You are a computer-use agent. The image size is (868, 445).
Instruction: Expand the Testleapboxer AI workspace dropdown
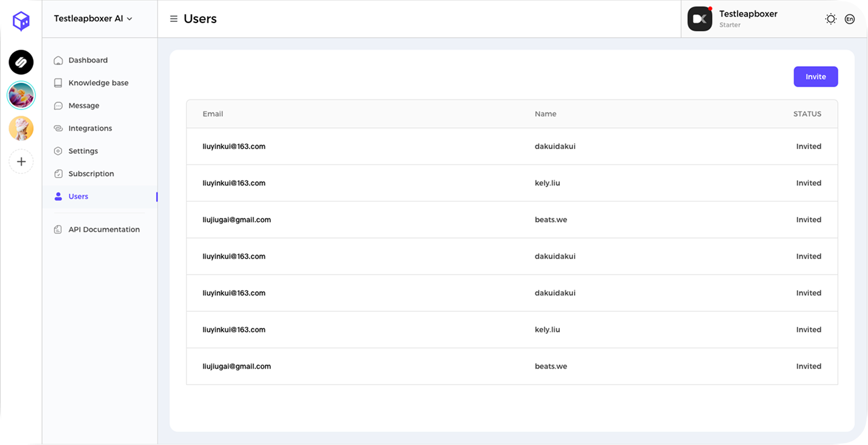pos(92,18)
